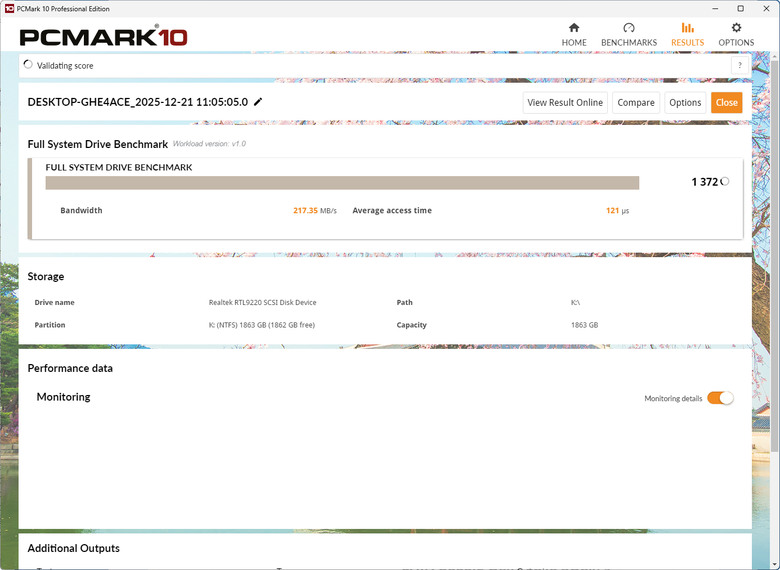
Task: Click the Monitoring heading
Action: 63,397
